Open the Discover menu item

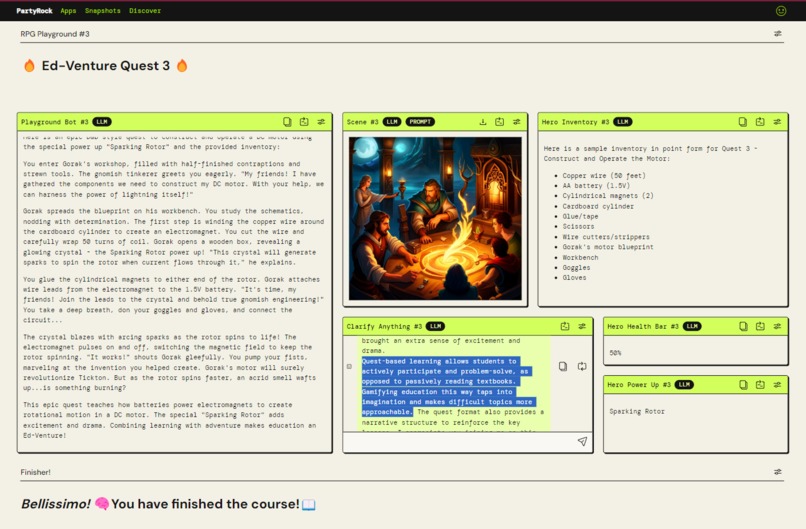(145, 11)
